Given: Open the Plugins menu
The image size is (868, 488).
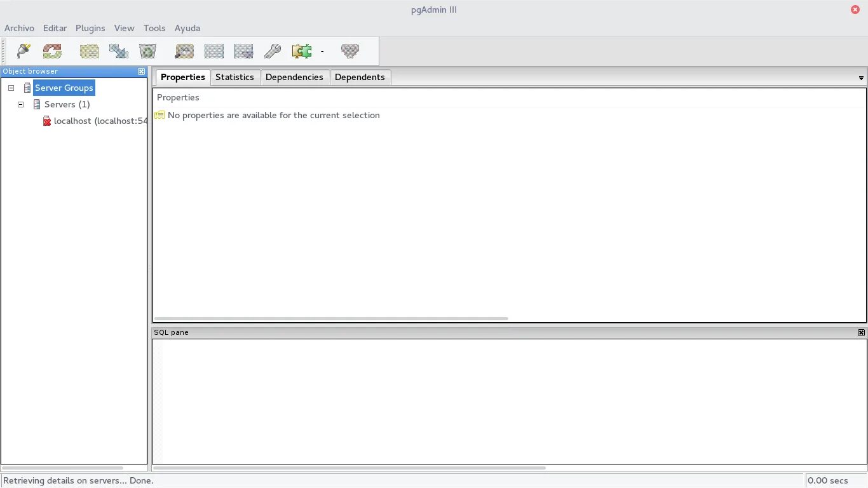Looking at the screenshot, I should [x=90, y=28].
